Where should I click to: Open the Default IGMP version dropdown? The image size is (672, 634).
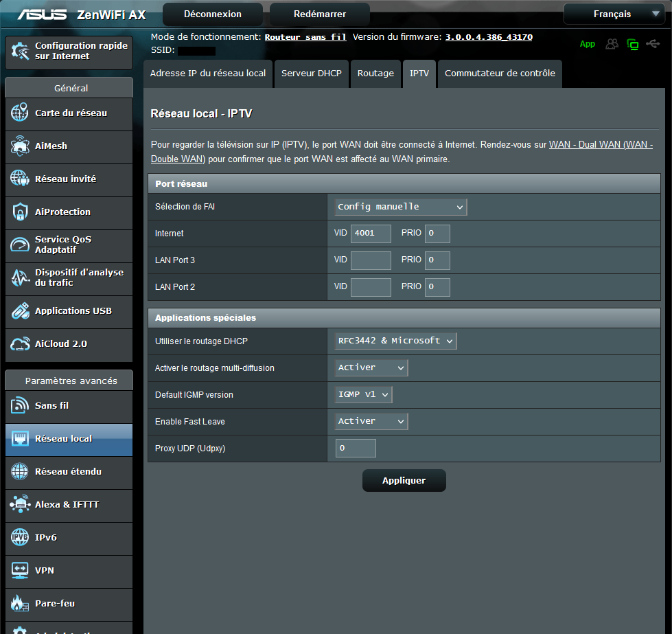pos(363,395)
